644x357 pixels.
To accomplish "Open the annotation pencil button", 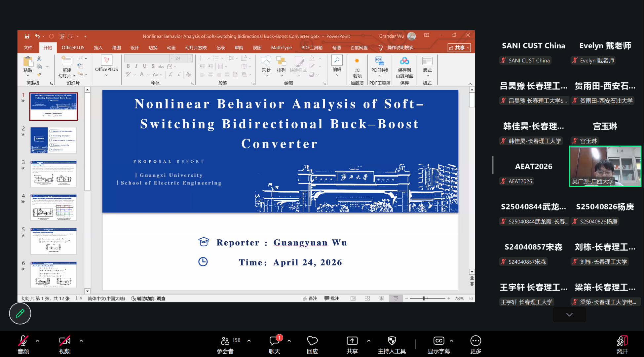I will click(20, 313).
